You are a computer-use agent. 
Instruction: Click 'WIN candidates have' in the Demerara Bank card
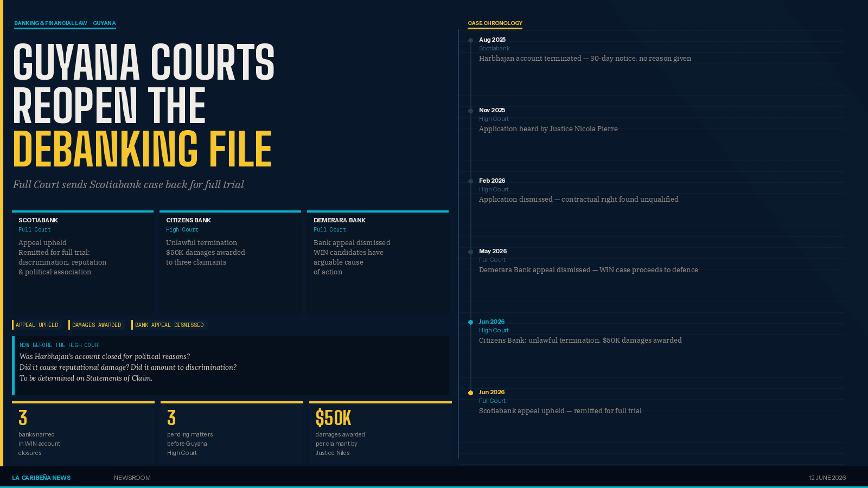click(348, 253)
